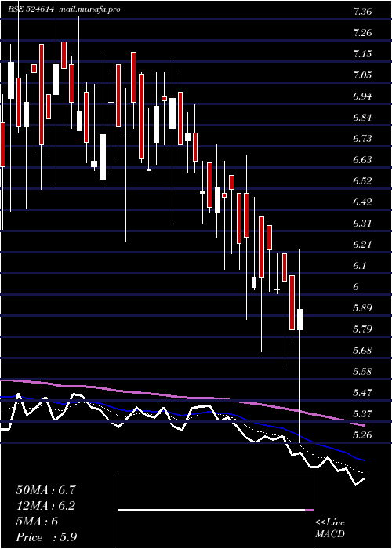Click the 6.31 price axis label
This screenshot has width=392, height=549.
click(x=362, y=223)
